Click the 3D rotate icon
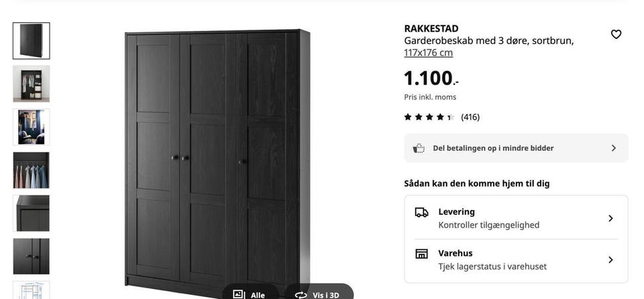 (x=301, y=295)
